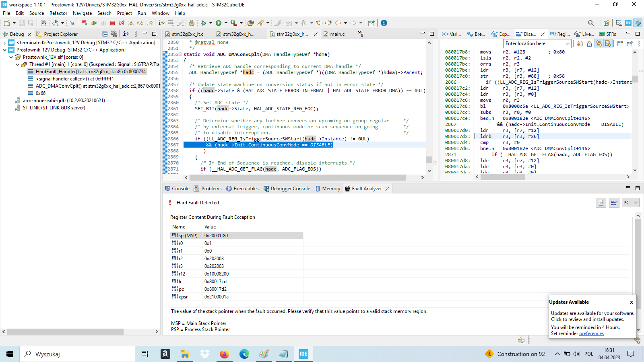The height and width of the screenshot is (362, 644).
Task: Close the Fault Analyzer tab
Action: [388, 189]
